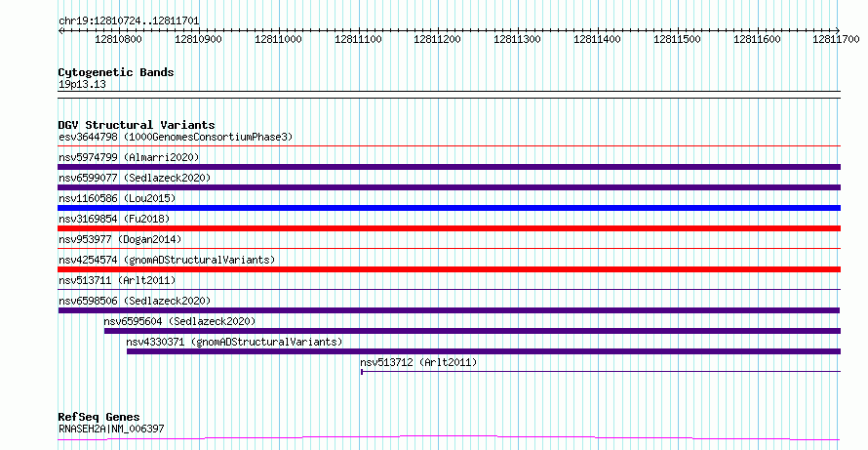The height and width of the screenshot is (450, 868).
Task: Click the red nsv4254574 variant bar
Action: tap(449, 269)
